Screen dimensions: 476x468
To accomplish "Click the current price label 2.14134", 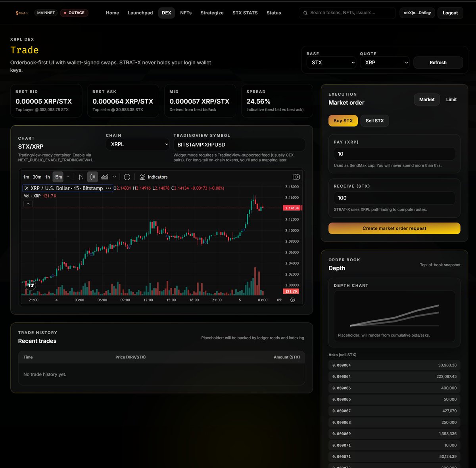I will pos(292,208).
